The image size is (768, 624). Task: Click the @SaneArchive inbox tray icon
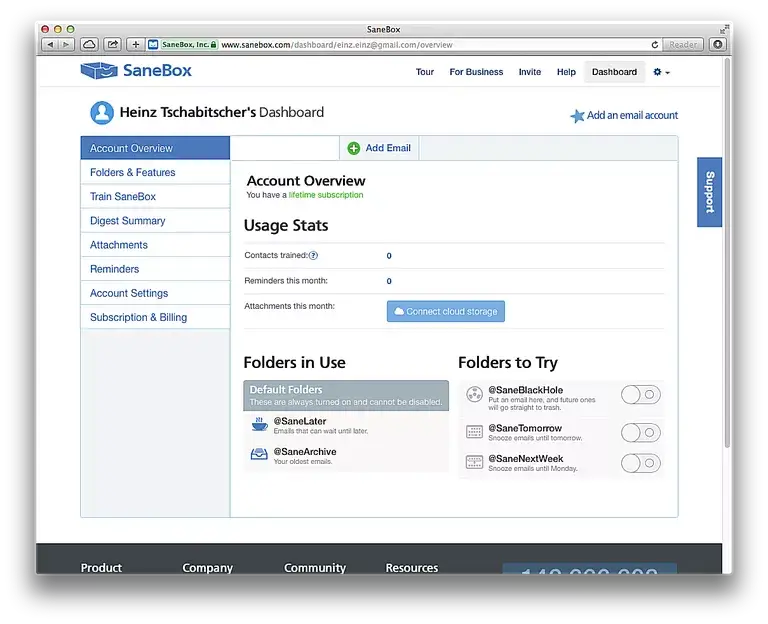click(x=259, y=454)
